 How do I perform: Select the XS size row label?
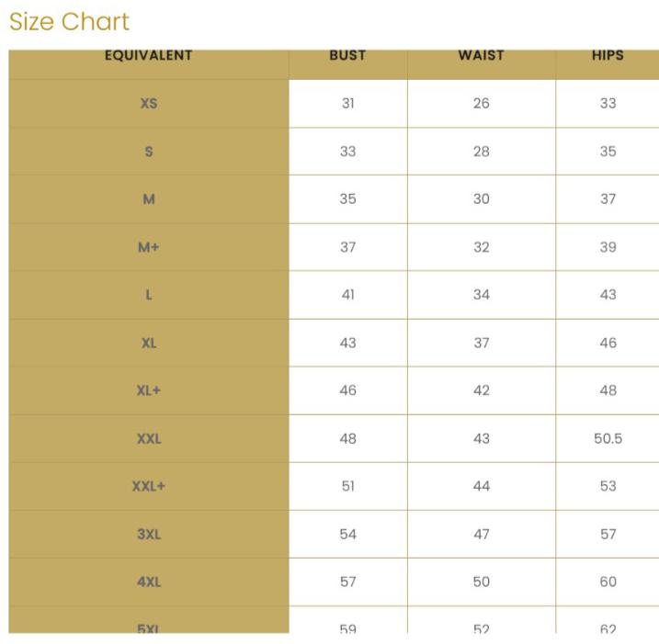click(x=149, y=104)
